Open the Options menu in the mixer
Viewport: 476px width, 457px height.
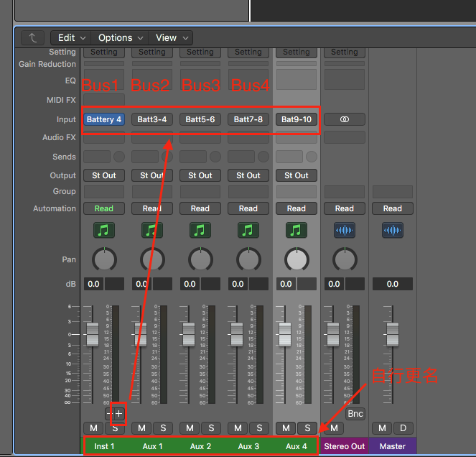(x=120, y=38)
